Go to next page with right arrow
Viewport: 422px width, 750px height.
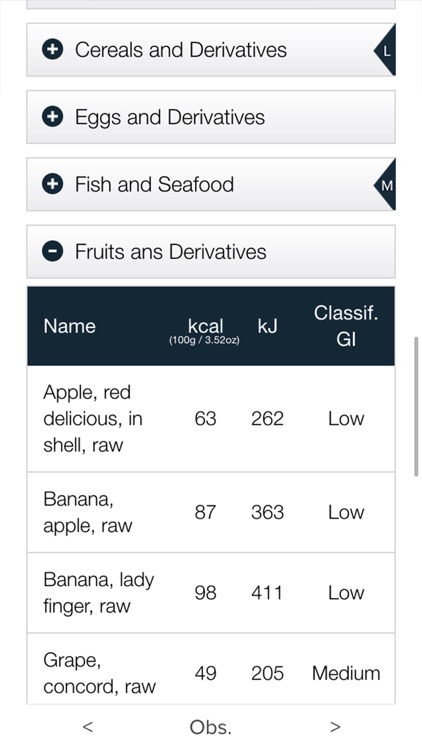coord(335,727)
